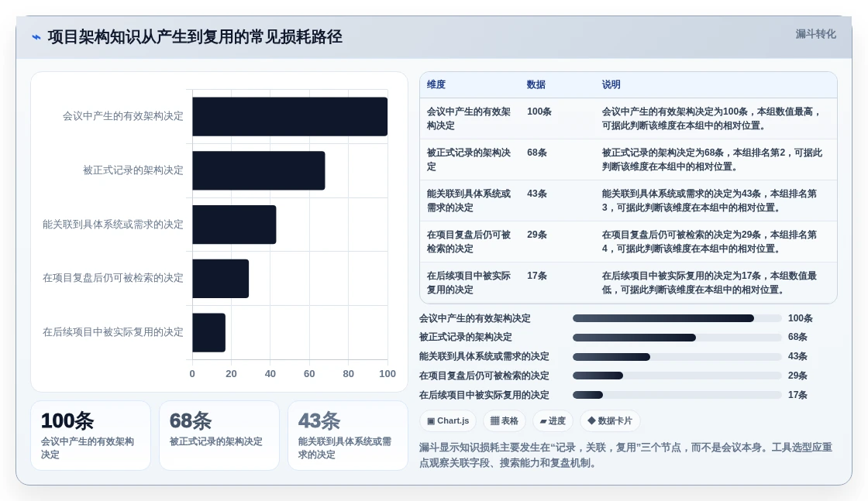Select the 进度 chip

click(x=553, y=420)
